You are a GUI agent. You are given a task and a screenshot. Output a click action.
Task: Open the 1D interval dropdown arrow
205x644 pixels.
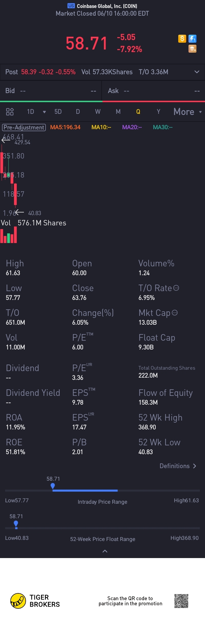(x=44, y=112)
